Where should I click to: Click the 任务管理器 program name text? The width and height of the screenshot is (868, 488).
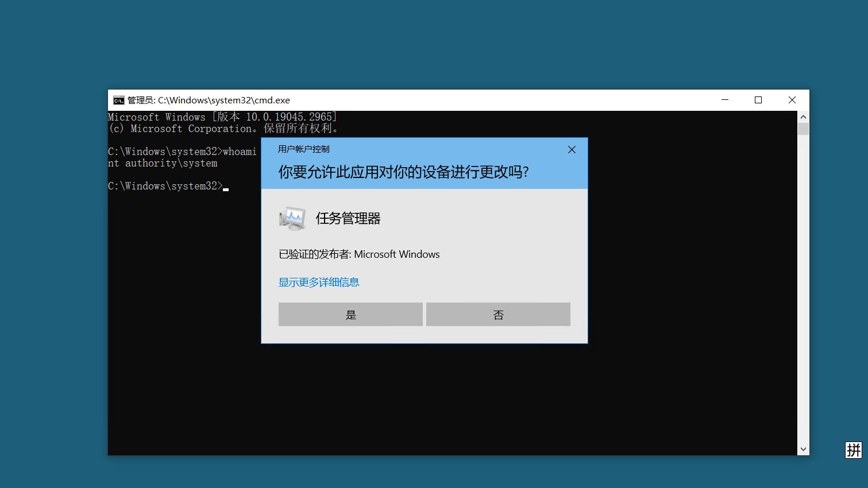(348, 218)
